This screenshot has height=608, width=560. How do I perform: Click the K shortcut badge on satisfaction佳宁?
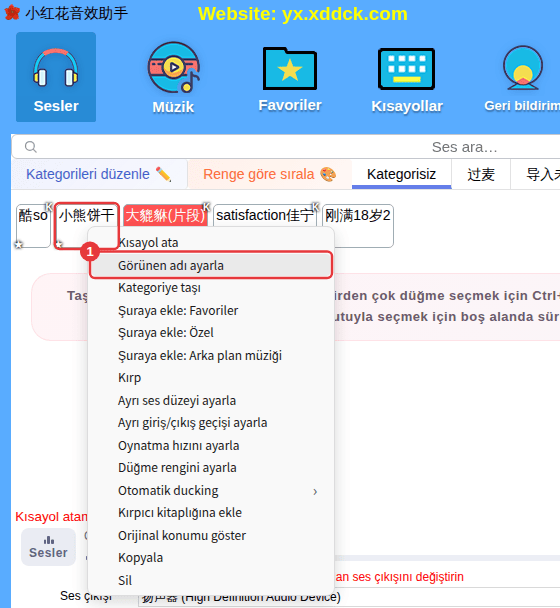[315, 206]
